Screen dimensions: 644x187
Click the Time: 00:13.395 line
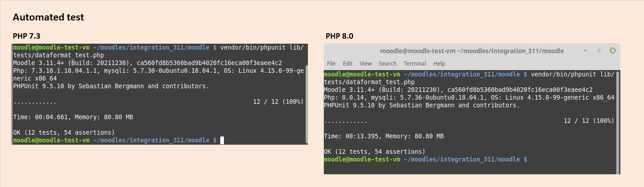[x=384, y=136]
